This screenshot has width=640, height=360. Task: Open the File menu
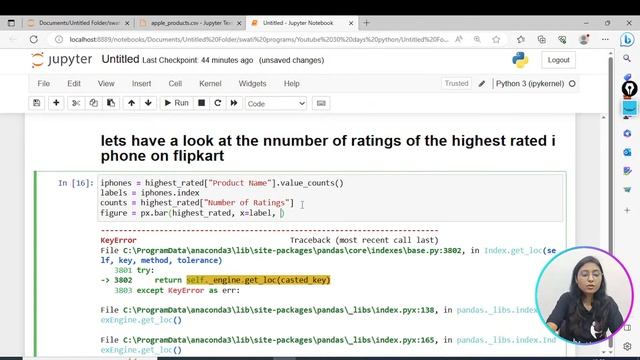click(x=44, y=84)
